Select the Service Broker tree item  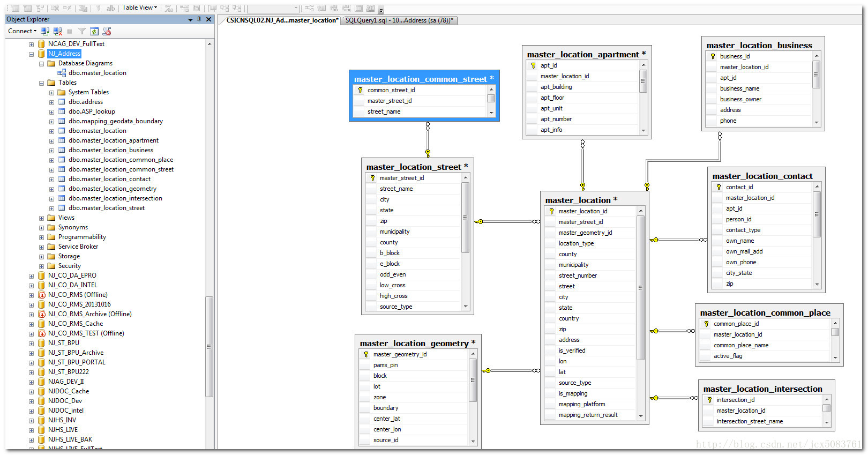tap(78, 247)
